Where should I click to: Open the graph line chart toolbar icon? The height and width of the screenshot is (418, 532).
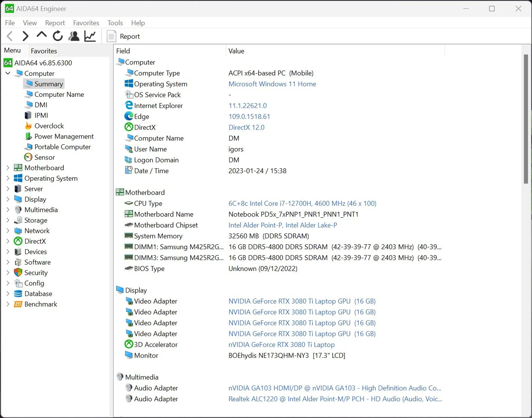click(90, 36)
